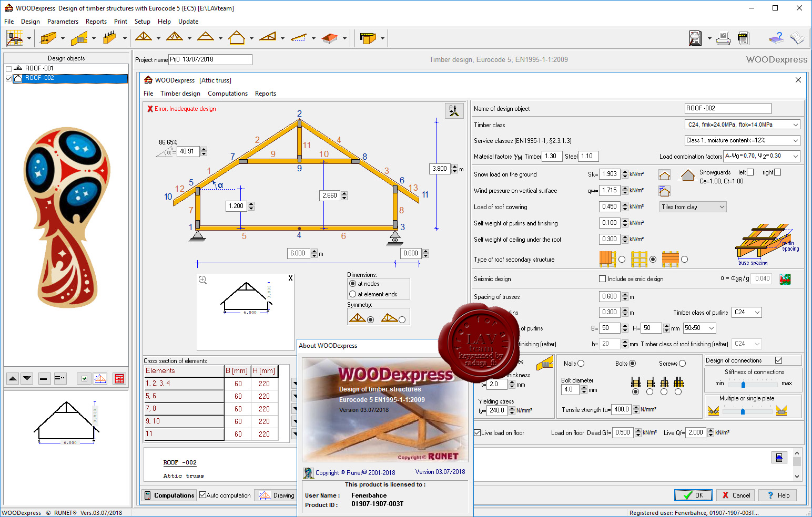812x517 pixels.
Task: Open the Timber design menu in Attic truss
Action: coord(180,94)
